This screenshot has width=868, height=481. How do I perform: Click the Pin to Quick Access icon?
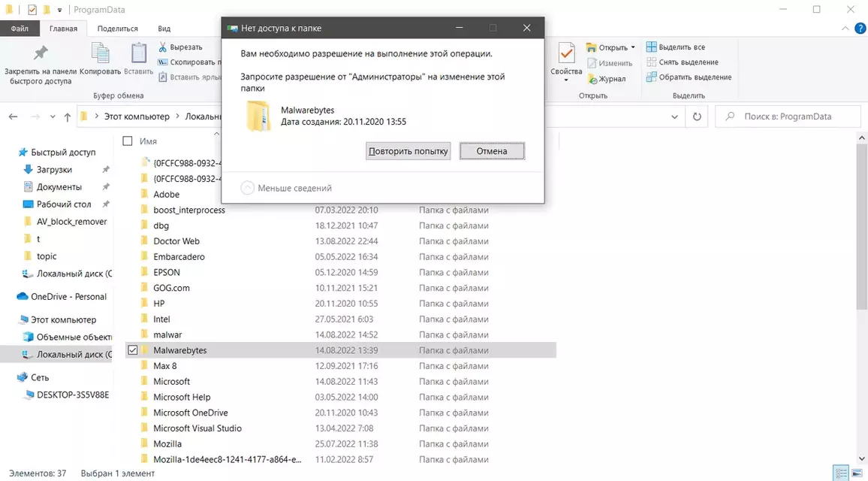point(41,53)
